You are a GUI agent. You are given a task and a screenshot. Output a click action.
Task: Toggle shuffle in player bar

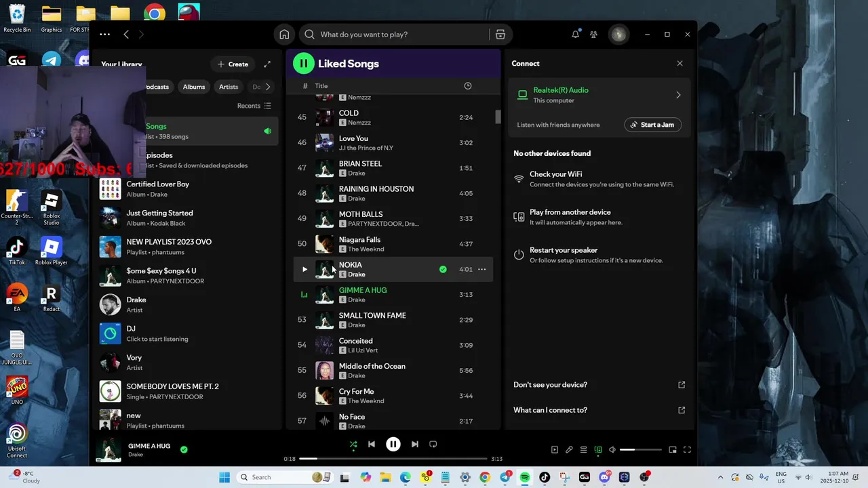(353, 445)
